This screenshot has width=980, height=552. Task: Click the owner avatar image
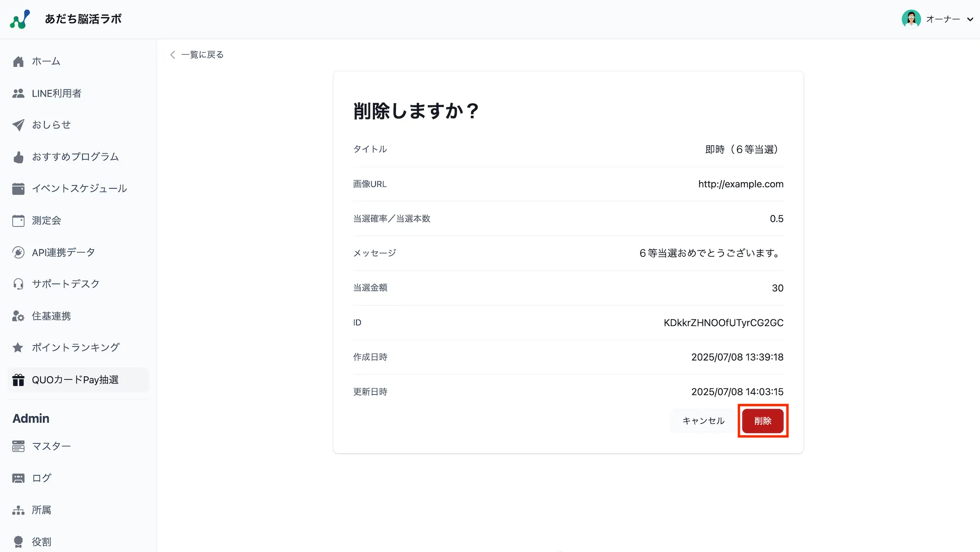click(x=911, y=19)
